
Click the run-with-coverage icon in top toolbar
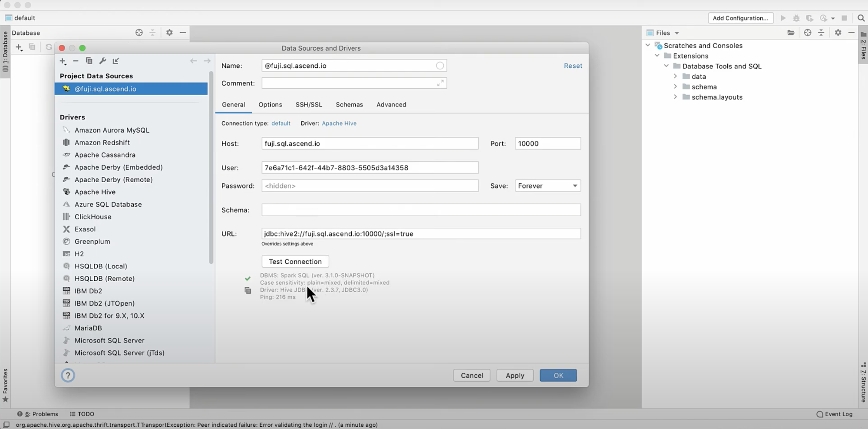(x=810, y=18)
